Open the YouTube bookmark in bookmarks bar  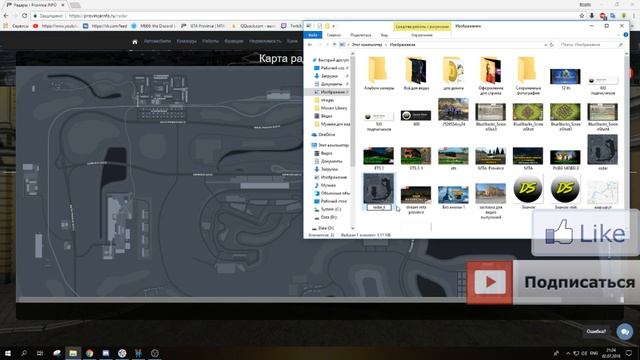pyautogui.click(x=56, y=26)
